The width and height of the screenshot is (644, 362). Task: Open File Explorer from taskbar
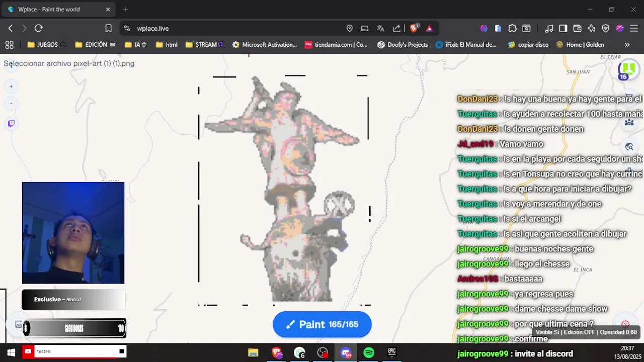[x=253, y=352]
